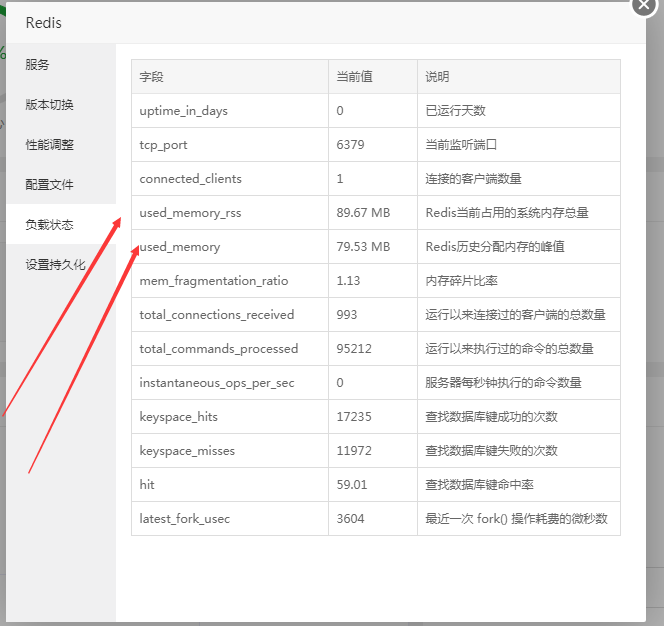Select the 性能调整 sidebar item
This screenshot has height=626, width=664.
[x=50, y=145]
